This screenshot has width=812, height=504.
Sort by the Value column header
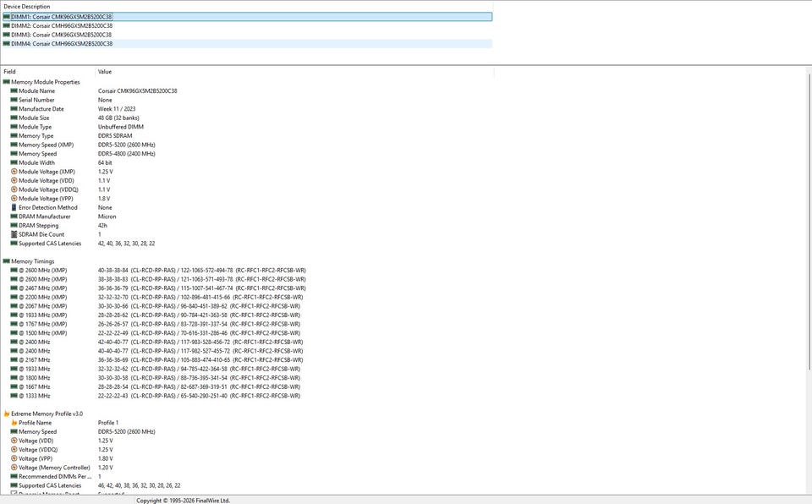[294, 72]
